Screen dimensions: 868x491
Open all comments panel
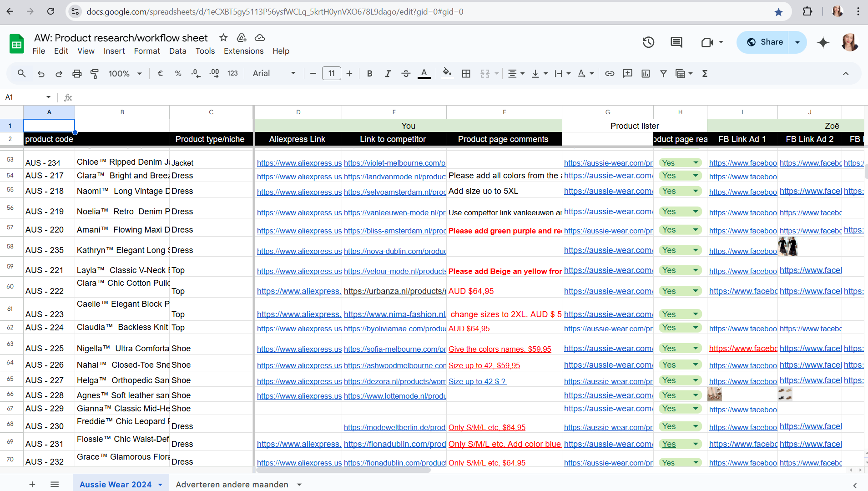(676, 42)
